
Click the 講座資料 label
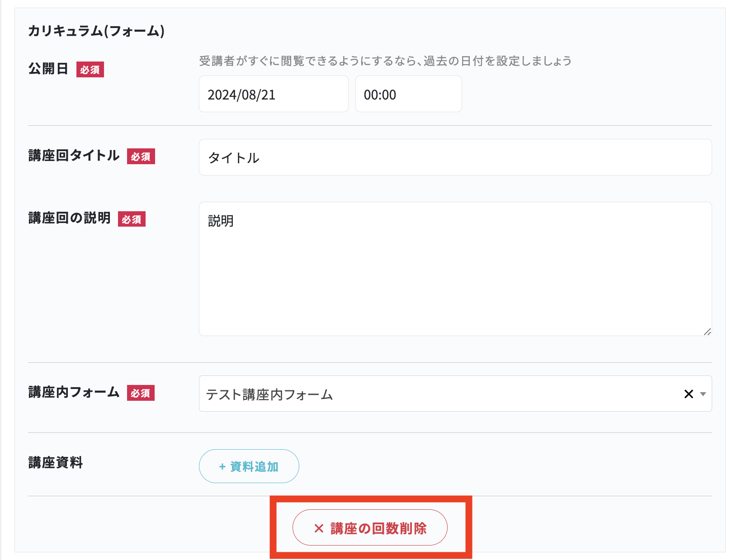tap(56, 463)
